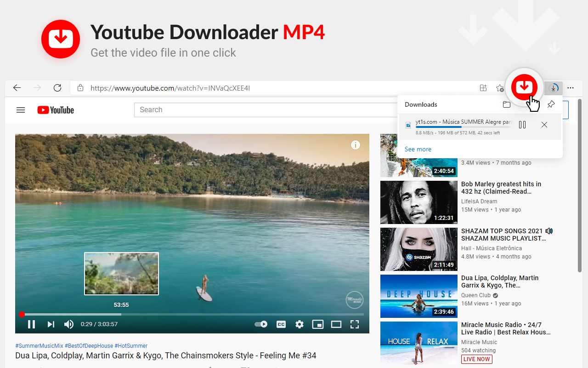Click the Miracle Music channel name
Viewport: 588px width, 368px height.
[479, 342]
